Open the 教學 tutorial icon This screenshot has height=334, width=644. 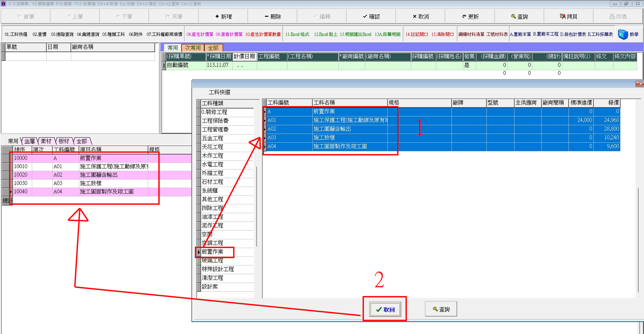pyautogui.click(x=628, y=35)
